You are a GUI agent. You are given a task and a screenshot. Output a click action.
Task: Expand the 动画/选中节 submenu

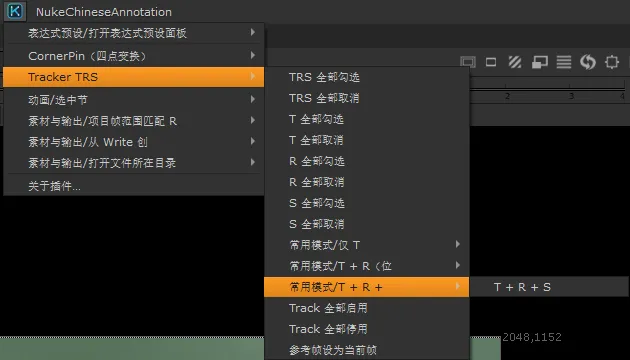click(x=133, y=99)
